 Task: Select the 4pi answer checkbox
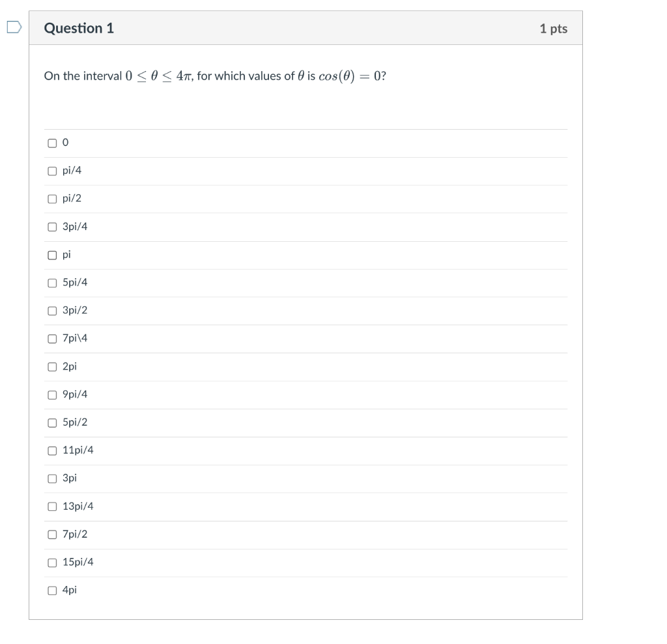click(52, 590)
